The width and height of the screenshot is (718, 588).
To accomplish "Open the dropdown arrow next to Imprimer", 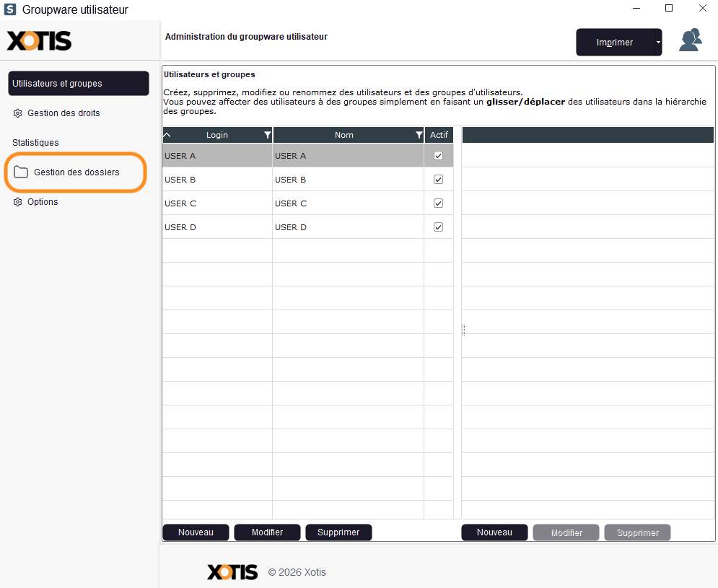I will 658,43.
